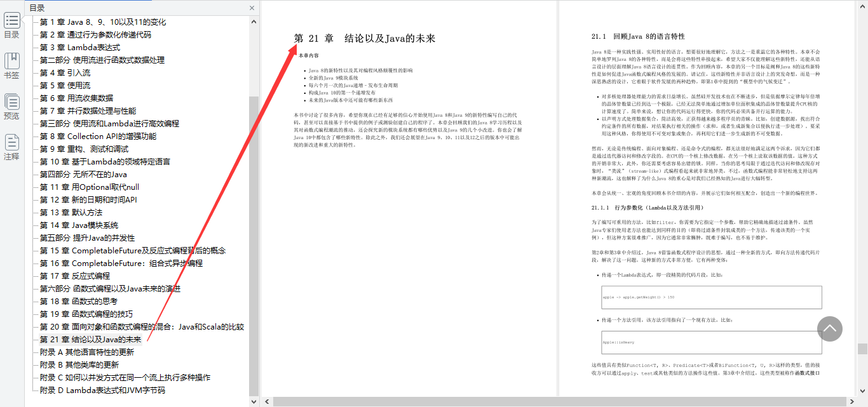Go to 第 16 章 CompletableFuture：组合式异步编程
The width and height of the screenshot is (868, 407).
[121, 264]
